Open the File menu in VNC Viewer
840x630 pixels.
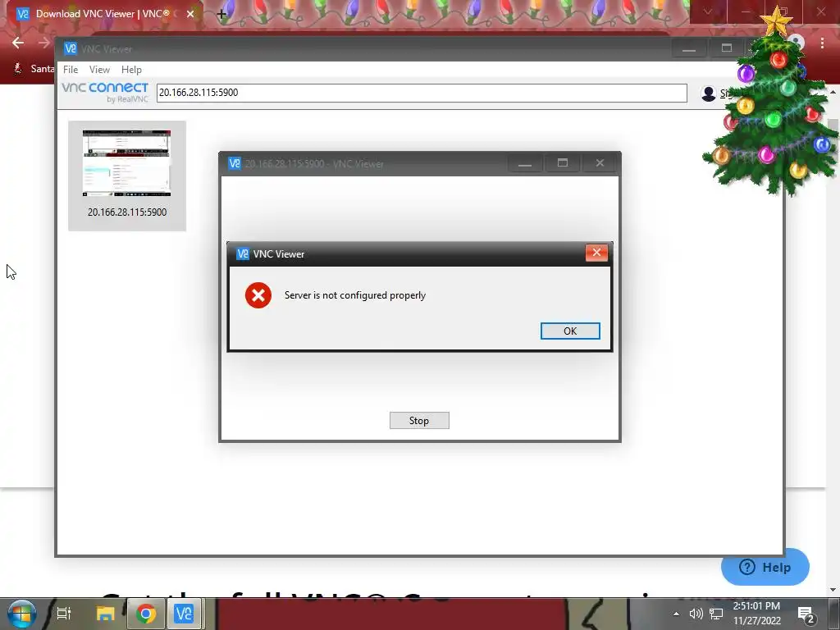pos(71,70)
